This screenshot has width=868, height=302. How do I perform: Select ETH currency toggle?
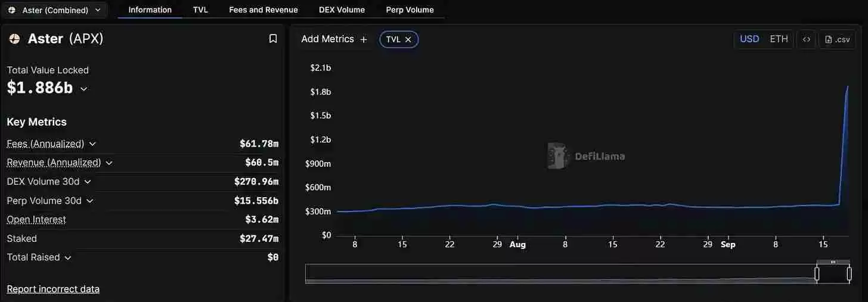click(x=779, y=39)
